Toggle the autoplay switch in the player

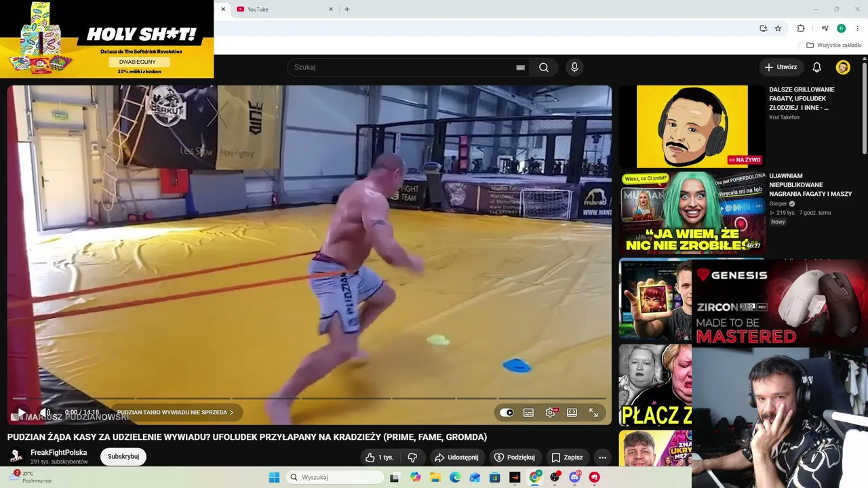(x=507, y=412)
